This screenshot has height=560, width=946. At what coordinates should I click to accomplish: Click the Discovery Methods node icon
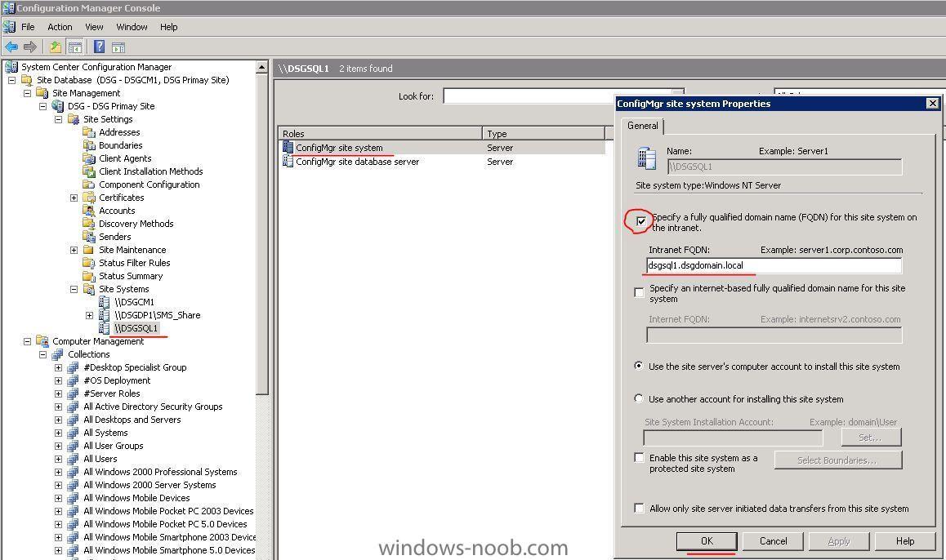pyautogui.click(x=89, y=224)
